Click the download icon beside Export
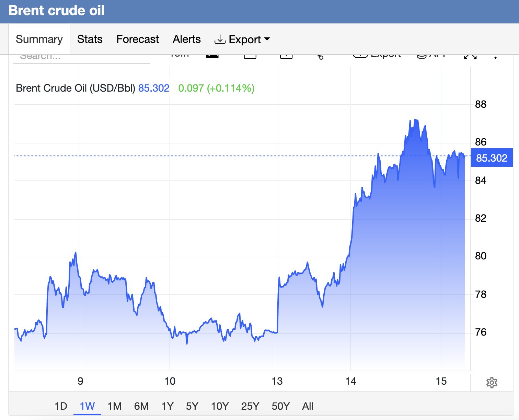This screenshot has width=519, height=420. pyautogui.click(x=220, y=39)
